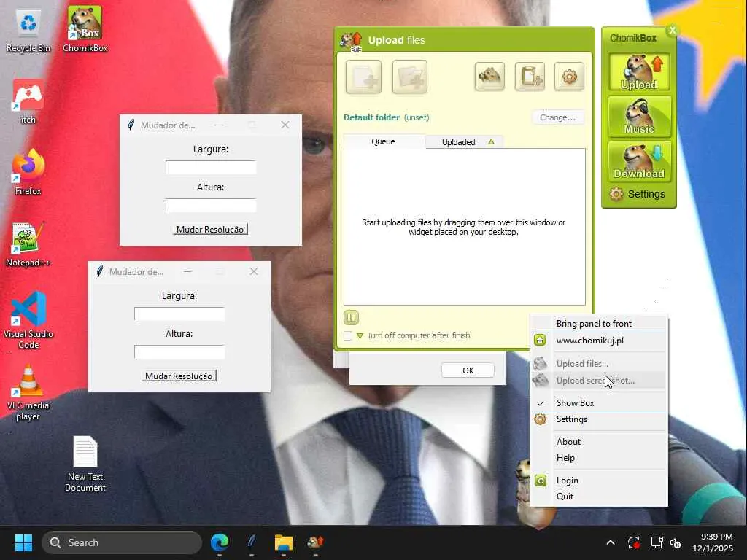Switch to the Queue tab
Viewport: 747px width, 560px height.
[x=384, y=141]
